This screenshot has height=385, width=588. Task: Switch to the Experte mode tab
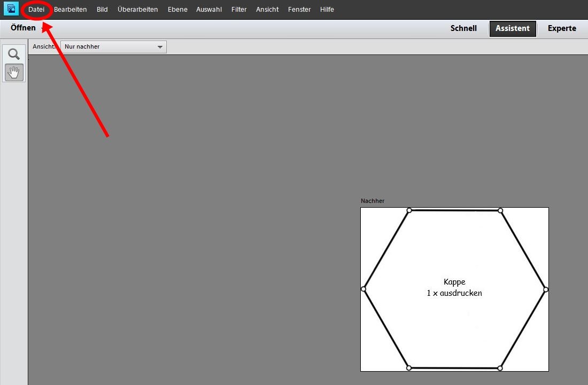click(x=562, y=28)
